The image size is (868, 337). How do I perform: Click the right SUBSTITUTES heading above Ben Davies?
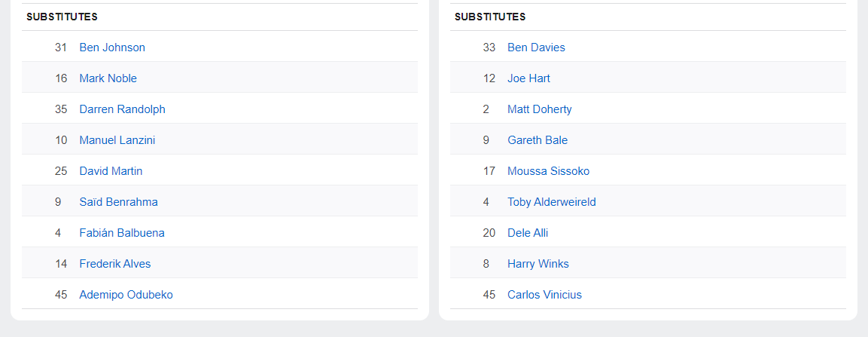(490, 17)
